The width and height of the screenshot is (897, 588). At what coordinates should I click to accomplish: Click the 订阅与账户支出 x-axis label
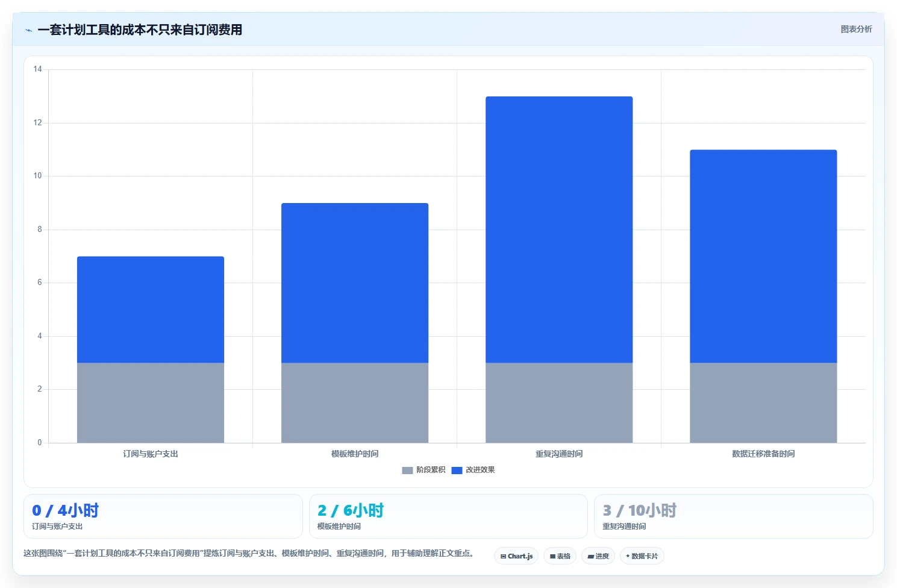click(151, 454)
